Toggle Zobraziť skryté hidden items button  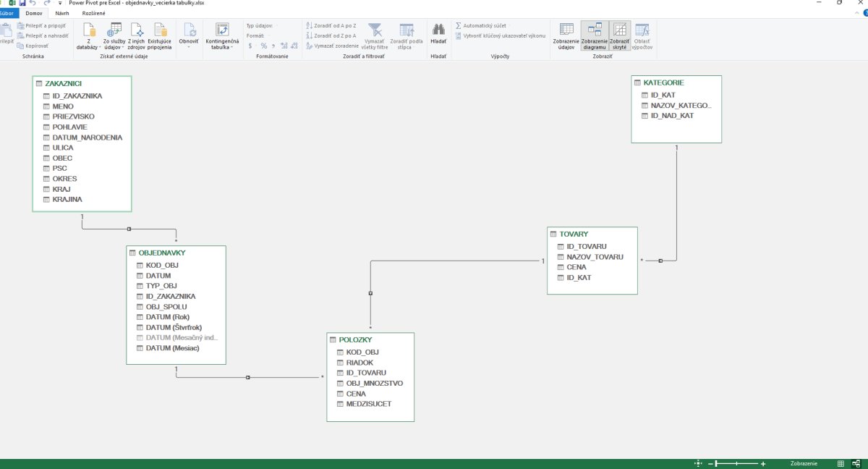[620, 35]
